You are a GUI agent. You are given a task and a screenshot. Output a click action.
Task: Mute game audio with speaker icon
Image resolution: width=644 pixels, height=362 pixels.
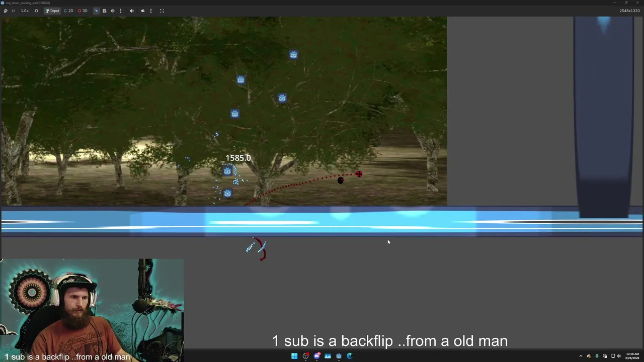(132, 11)
